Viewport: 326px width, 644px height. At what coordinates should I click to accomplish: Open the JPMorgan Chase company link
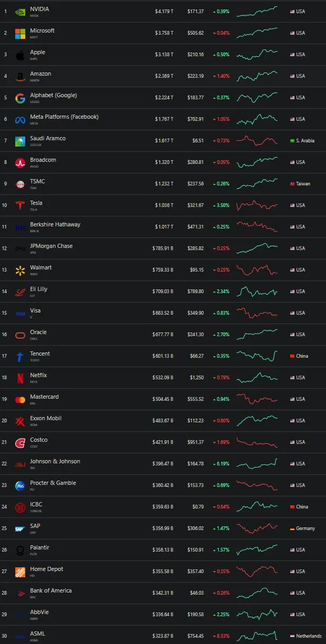[51, 246]
